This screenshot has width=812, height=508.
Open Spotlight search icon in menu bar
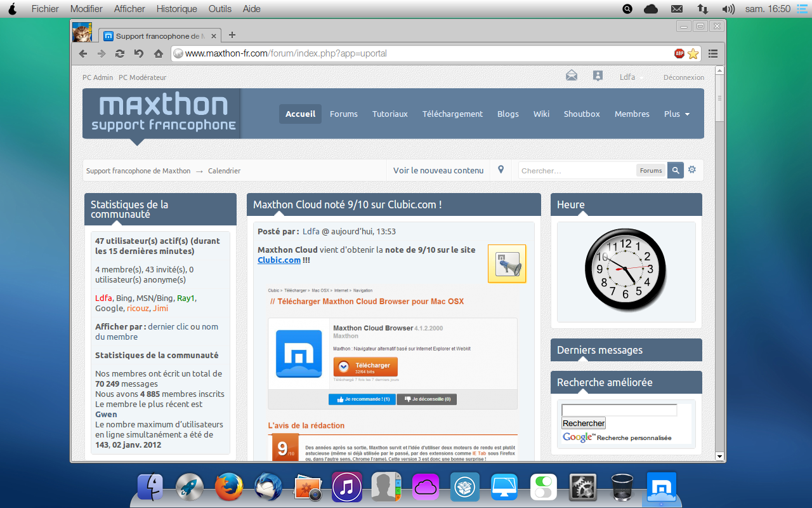pyautogui.click(x=627, y=9)
